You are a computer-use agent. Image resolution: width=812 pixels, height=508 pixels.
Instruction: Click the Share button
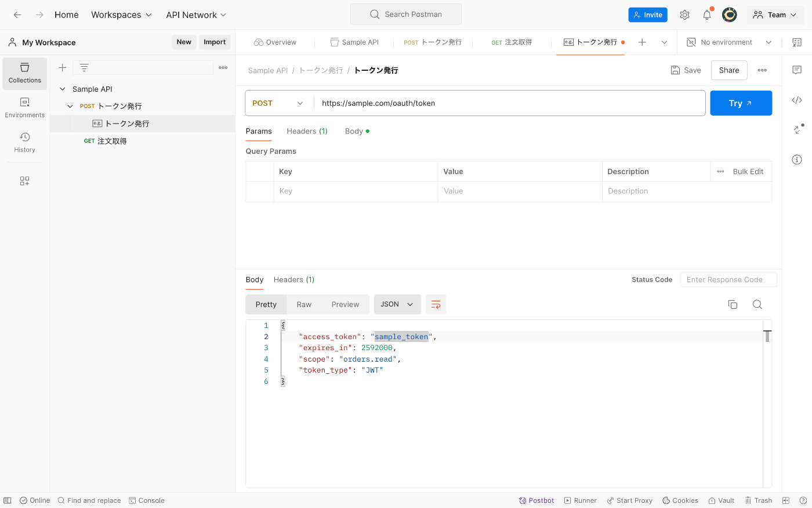coord(729,70)
